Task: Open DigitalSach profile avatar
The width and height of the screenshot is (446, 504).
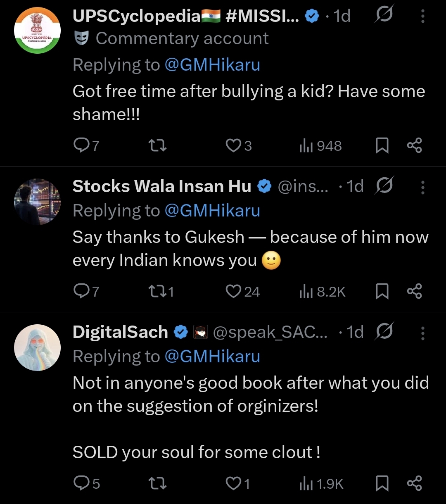Action: click(x=37, y=347)
